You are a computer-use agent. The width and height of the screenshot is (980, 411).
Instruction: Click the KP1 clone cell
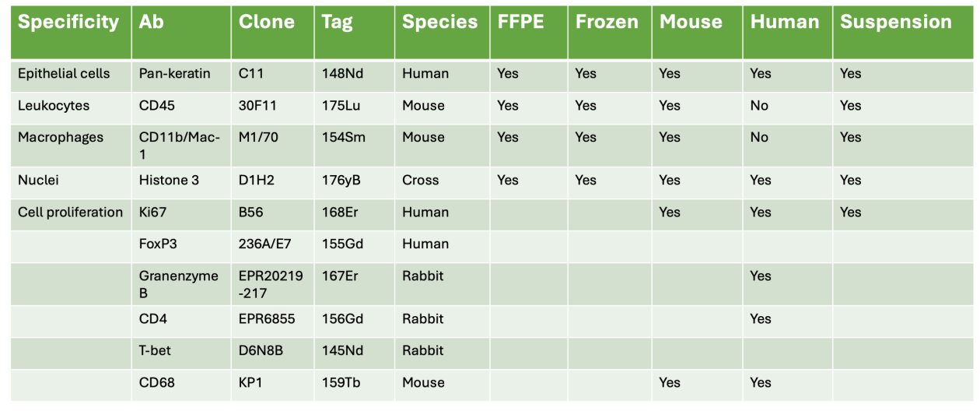click(252, 383)
